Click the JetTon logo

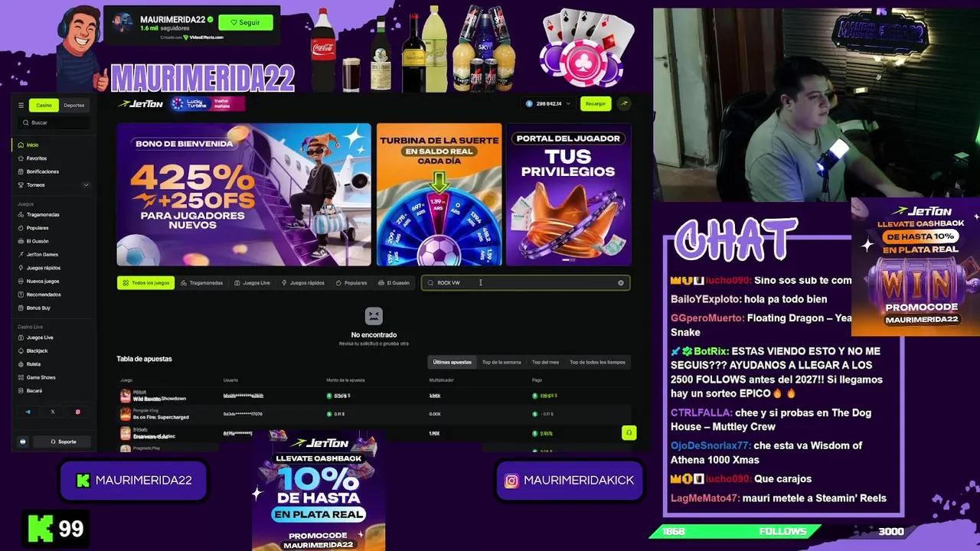click(x=140, y=103)
